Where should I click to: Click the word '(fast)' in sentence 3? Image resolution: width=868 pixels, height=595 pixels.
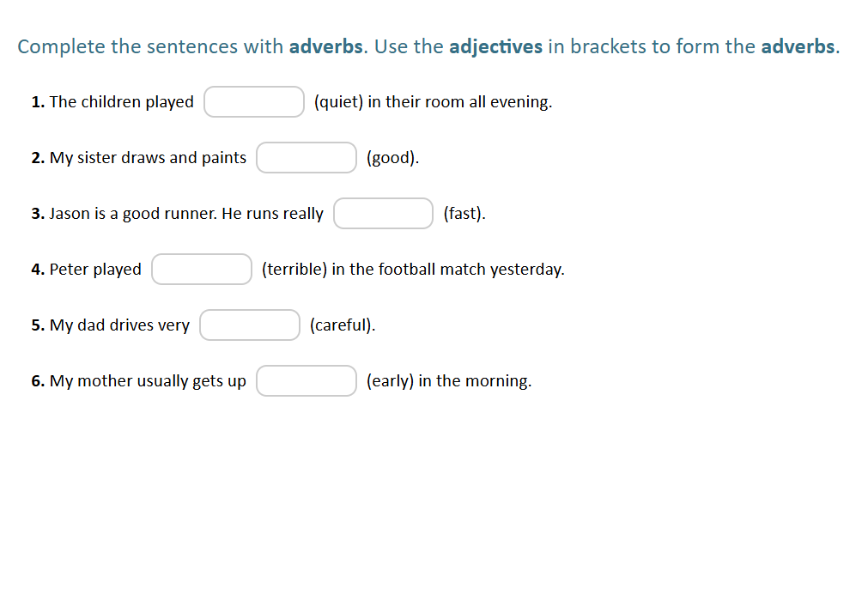pos(463,213)
